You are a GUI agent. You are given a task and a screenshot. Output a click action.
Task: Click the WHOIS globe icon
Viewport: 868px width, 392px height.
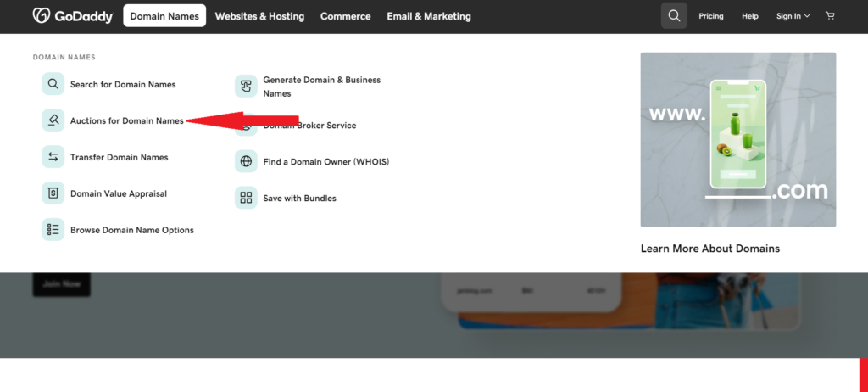tap(247, 161)
